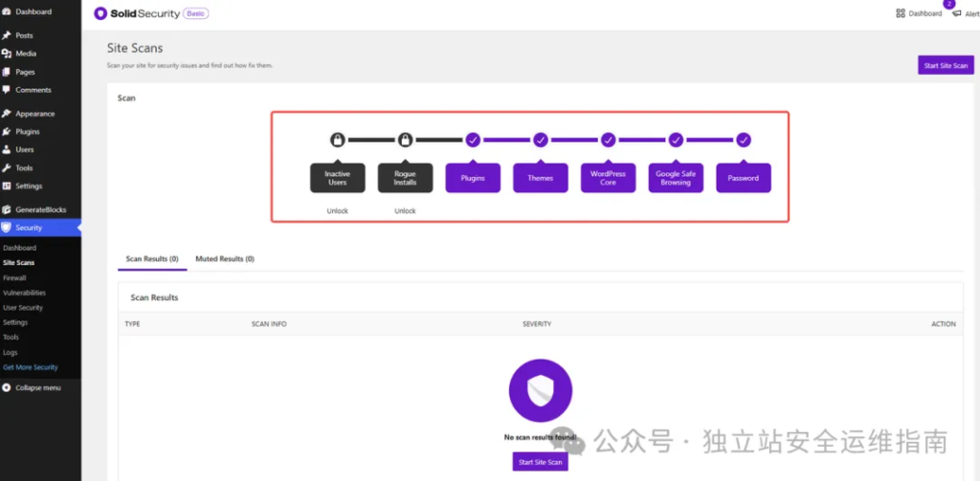Click the Settings sliders icon
This screenshot has height=481, width=980.
(7, 186)
